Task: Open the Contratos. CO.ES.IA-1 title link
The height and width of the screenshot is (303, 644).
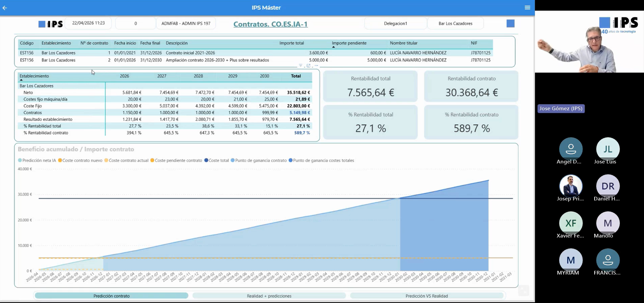Action: [270, 24]
